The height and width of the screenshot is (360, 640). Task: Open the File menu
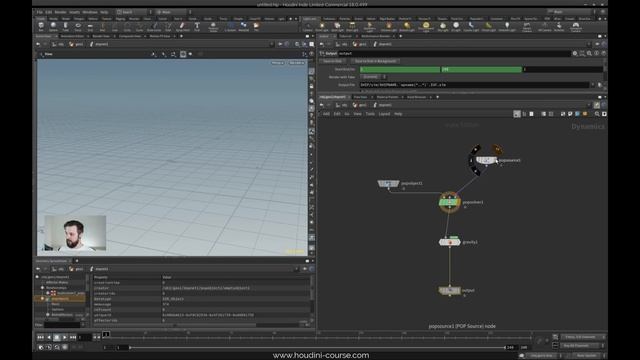pyautogui.click(x=40, y=12)
